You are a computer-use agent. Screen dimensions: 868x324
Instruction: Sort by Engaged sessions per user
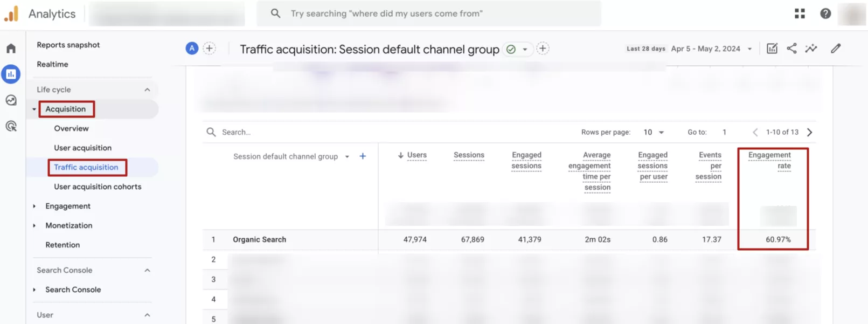pos(652,166)
